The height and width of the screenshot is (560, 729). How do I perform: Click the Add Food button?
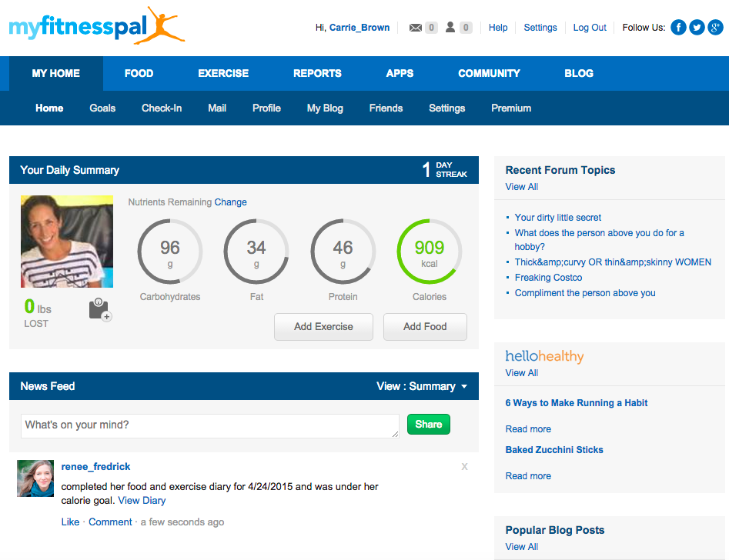point(425,327)
